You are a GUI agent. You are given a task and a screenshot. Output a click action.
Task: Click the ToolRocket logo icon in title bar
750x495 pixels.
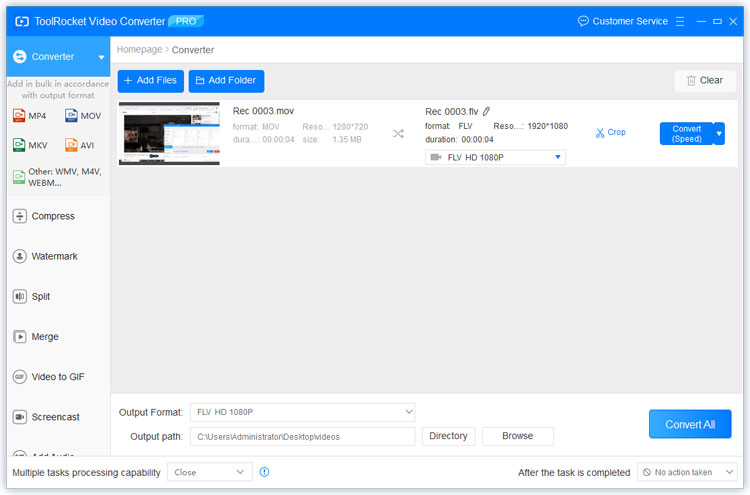(22, 22)
